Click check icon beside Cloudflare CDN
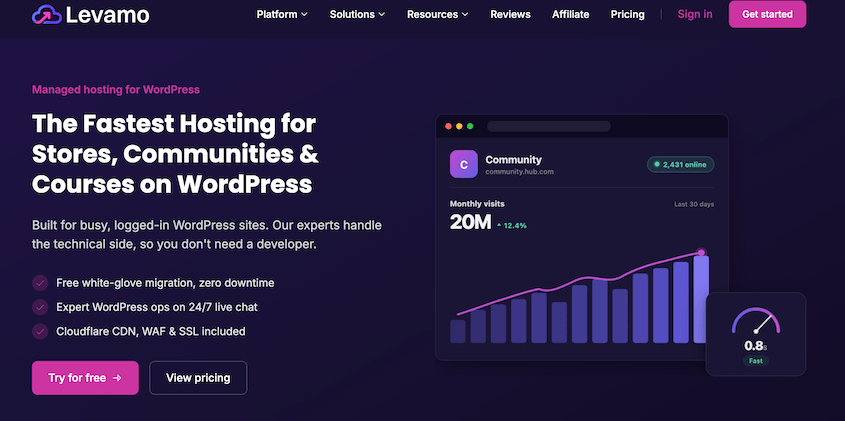The width and height of the screenshot is (845, 421). pos(40,332)
